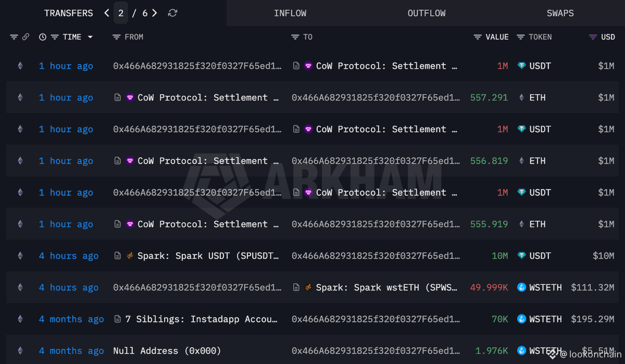The height and width of the screenshot is (364, 625).
Task: Open the TOKEN column filter
Action: pos(521,37)
